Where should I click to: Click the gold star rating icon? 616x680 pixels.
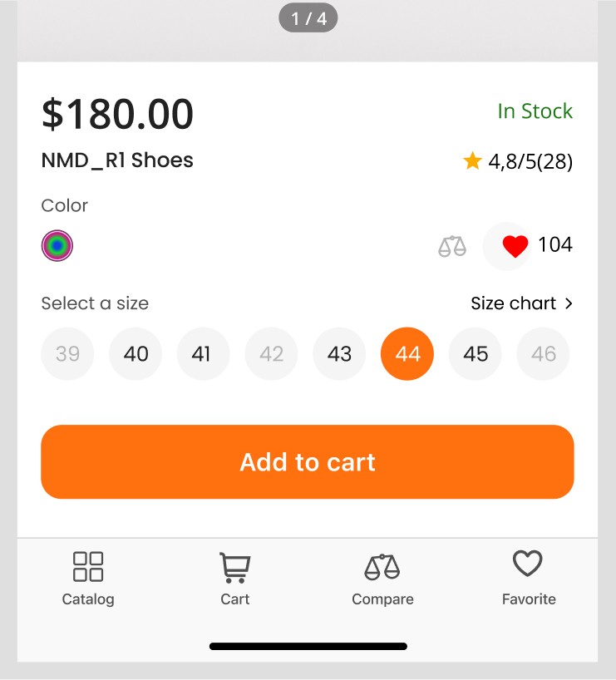coord(472,161)
